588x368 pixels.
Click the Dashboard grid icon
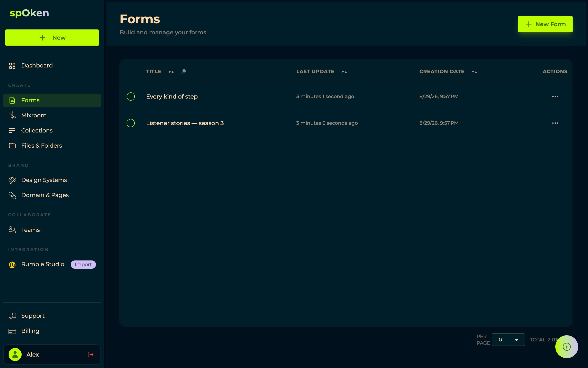(x=12, y=66)
